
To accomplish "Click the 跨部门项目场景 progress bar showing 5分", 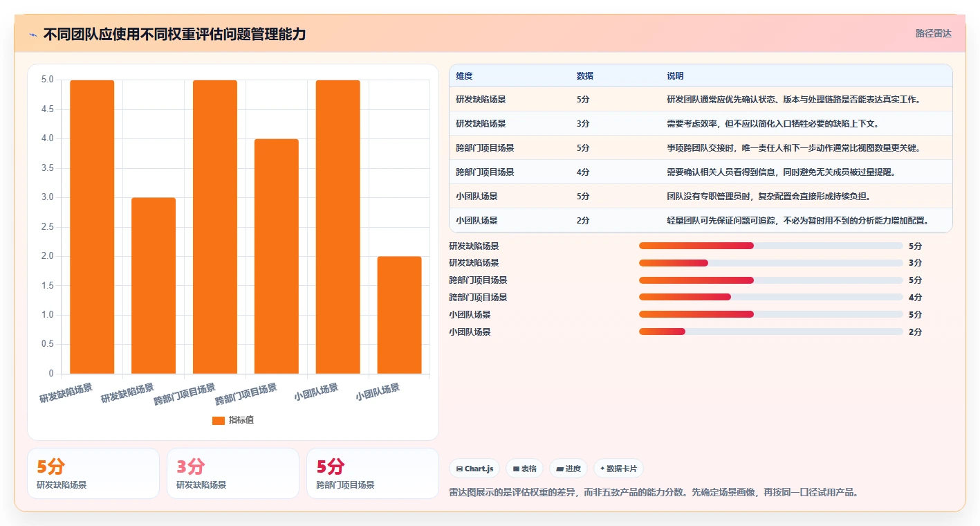I will pos(771,280).
